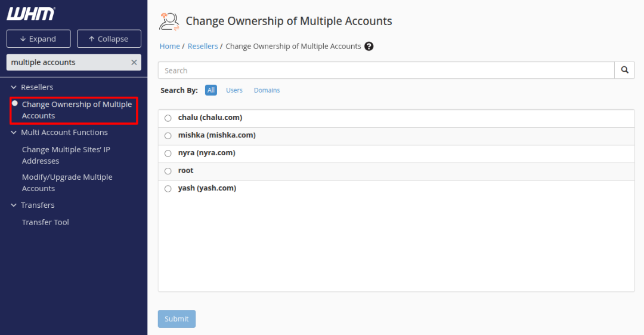Open Modify/Upgrade Multiple Accounts
Image resolution: width=644 pixels, height=335 pixels.
[x=67, y=183]
